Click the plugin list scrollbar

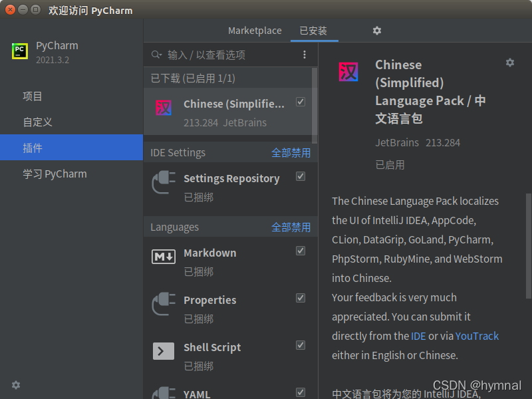pos(315,105)
